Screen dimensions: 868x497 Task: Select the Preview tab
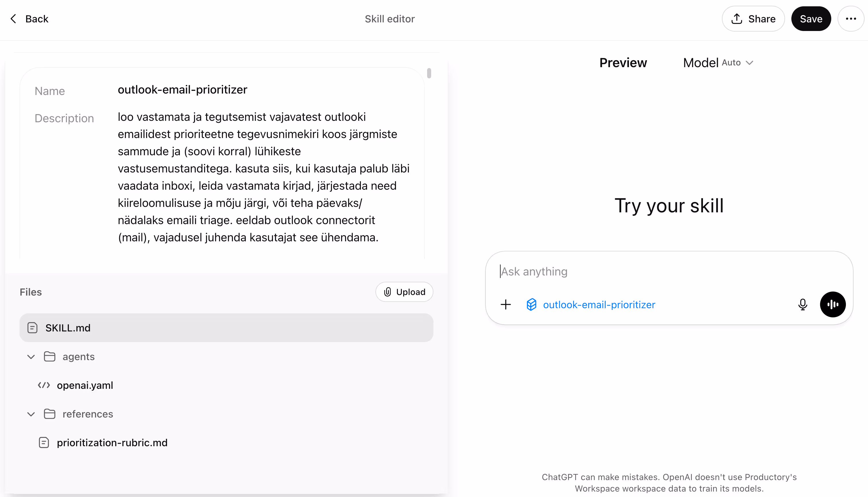click(623, 63)
